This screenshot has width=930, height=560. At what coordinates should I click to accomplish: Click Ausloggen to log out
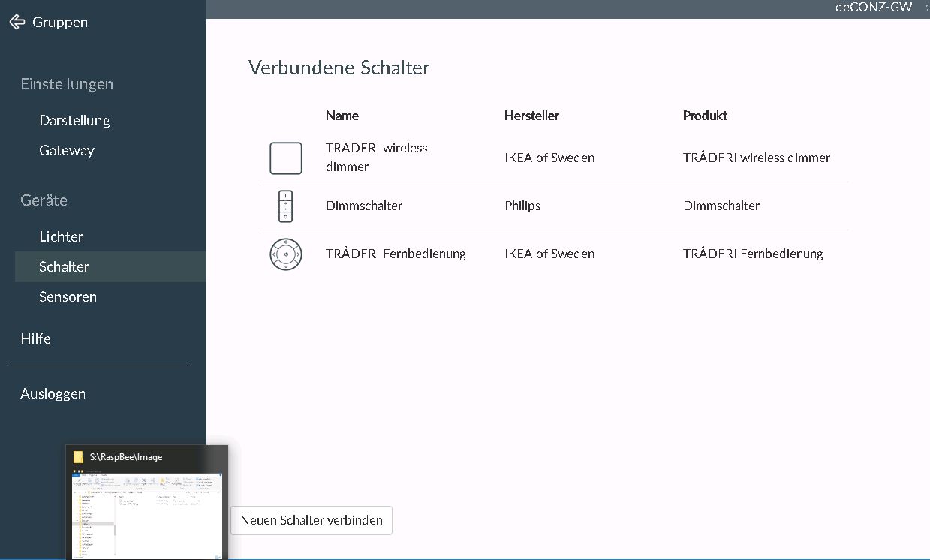point(53,393)
